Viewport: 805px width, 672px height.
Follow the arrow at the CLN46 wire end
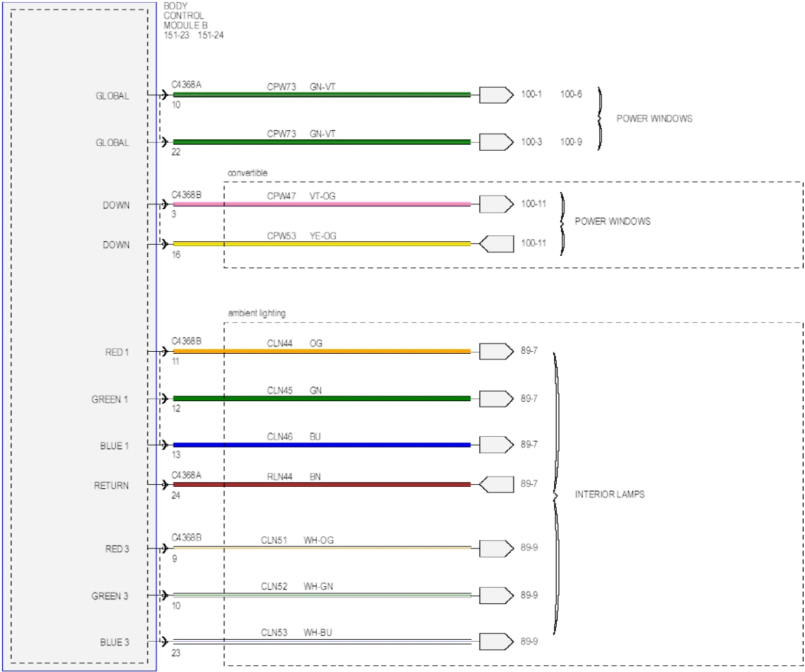(x=496, y=444)
